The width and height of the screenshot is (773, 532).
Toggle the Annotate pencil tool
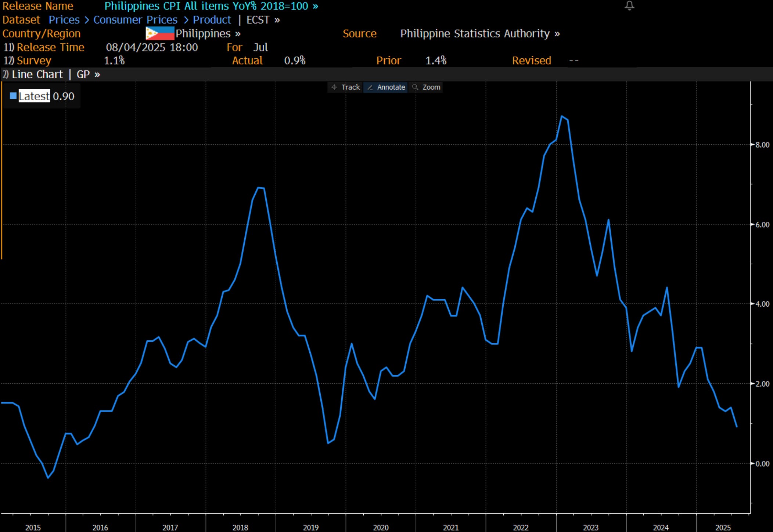coord(386,87)
